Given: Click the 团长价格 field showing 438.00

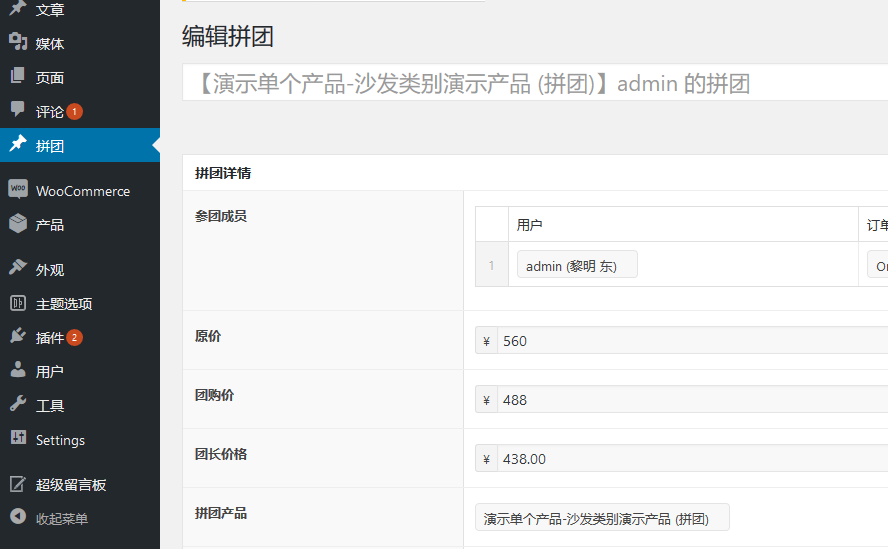Looking at the screenshot, I should pyautogui.click(x=692, y=458).
